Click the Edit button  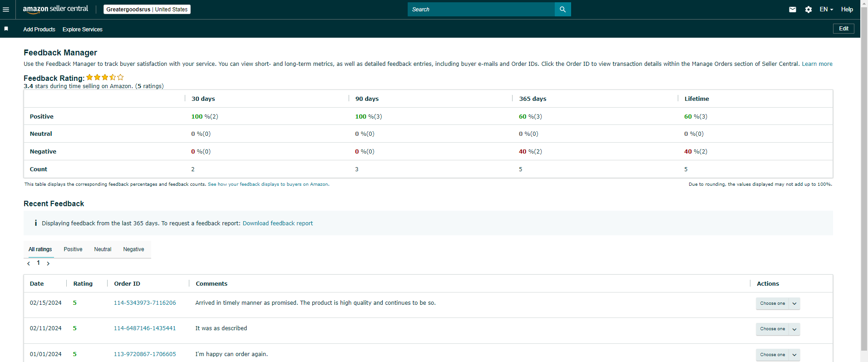click(x=843, y=29)
